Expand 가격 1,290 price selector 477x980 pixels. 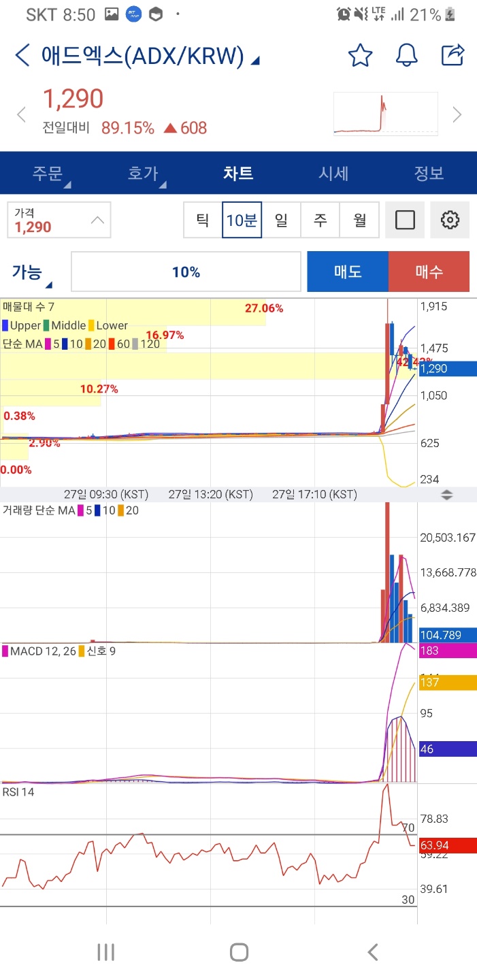tap(59, 220)
